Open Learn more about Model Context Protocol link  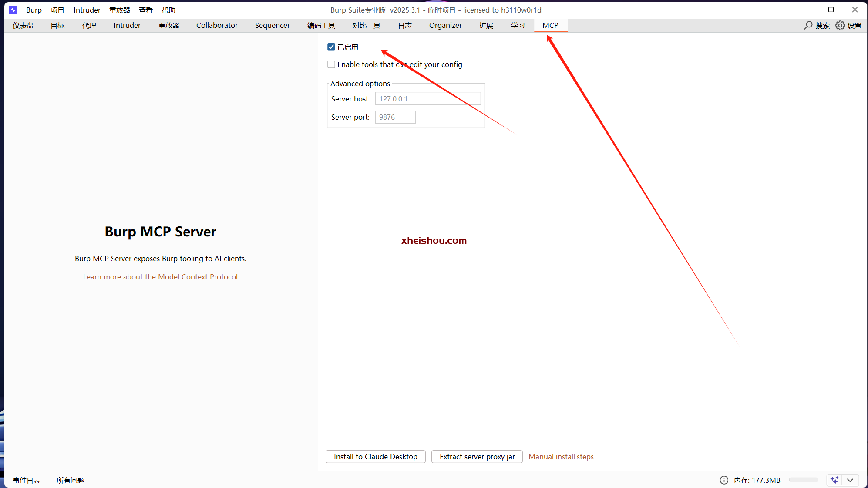pyautogui.click(x=160, y=277)
